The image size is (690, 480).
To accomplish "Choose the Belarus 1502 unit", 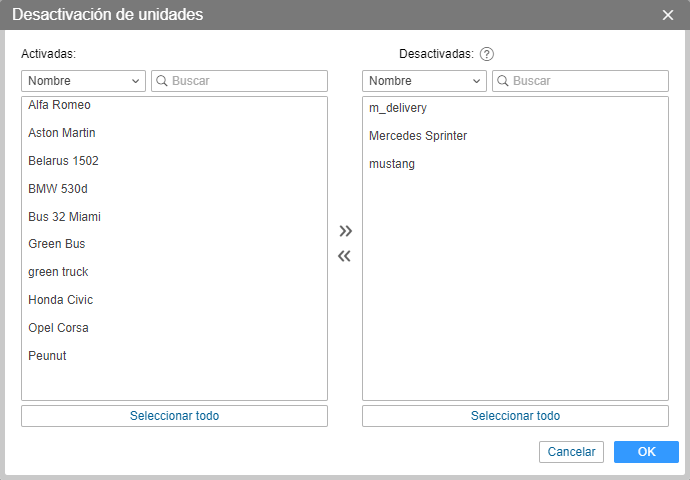I will (x=64, y=161).
